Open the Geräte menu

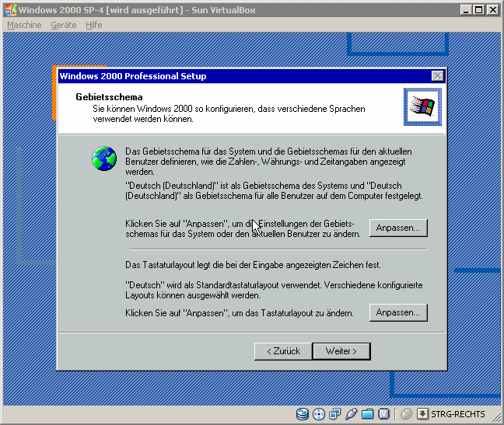click(64, 25)
